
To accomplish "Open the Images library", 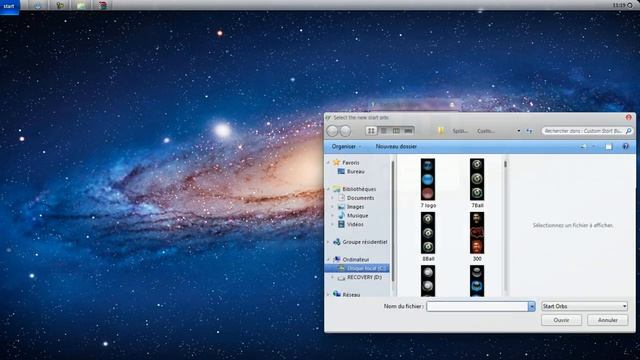I will point(355,207).
